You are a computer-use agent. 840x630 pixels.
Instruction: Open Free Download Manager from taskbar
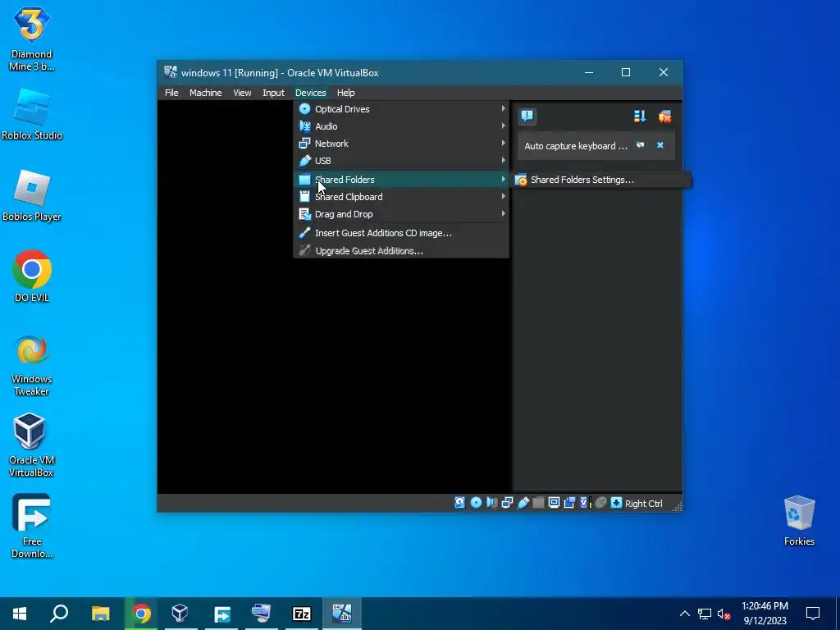(x=221, y=614)
